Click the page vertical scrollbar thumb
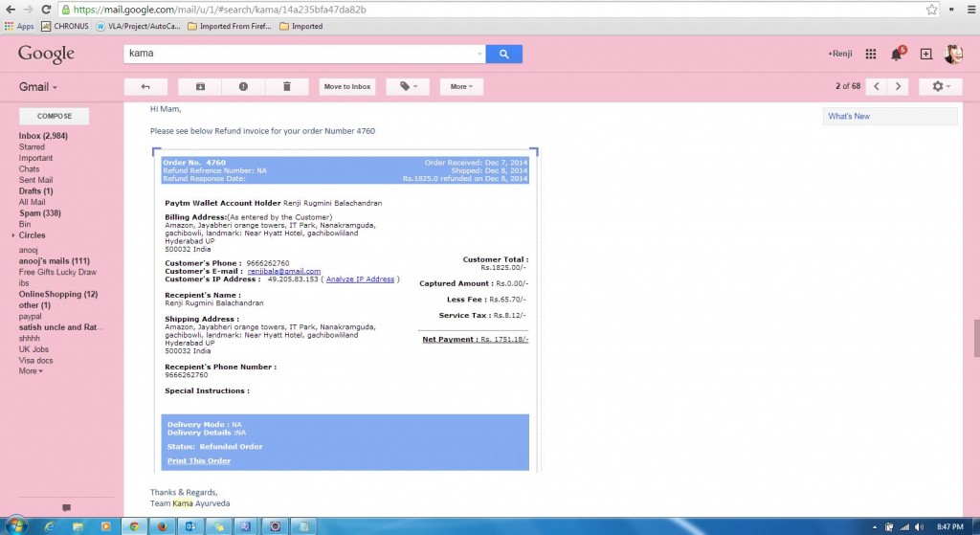980x535 pixels. click(x=976, y=338)
